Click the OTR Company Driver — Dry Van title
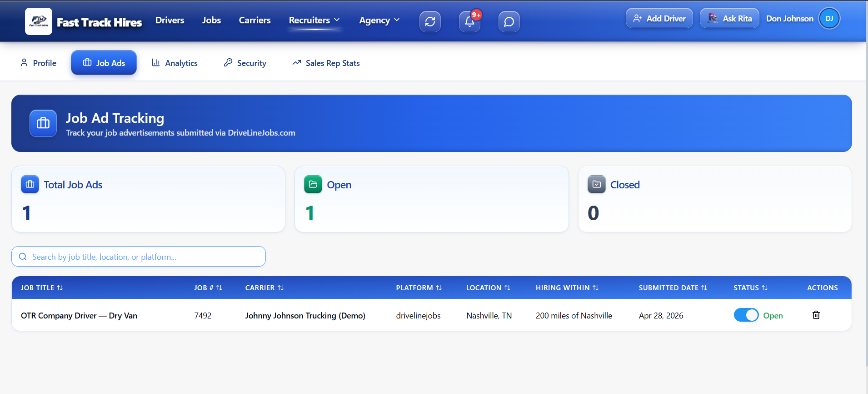This screenshot has width=868, height=394. [x=79, y=315]
